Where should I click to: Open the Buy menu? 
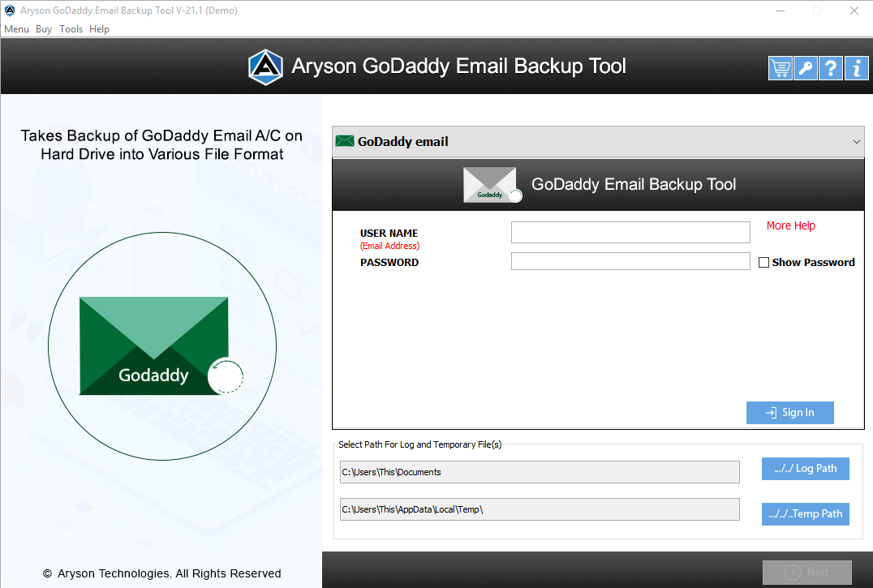click(x=44, y=29)
